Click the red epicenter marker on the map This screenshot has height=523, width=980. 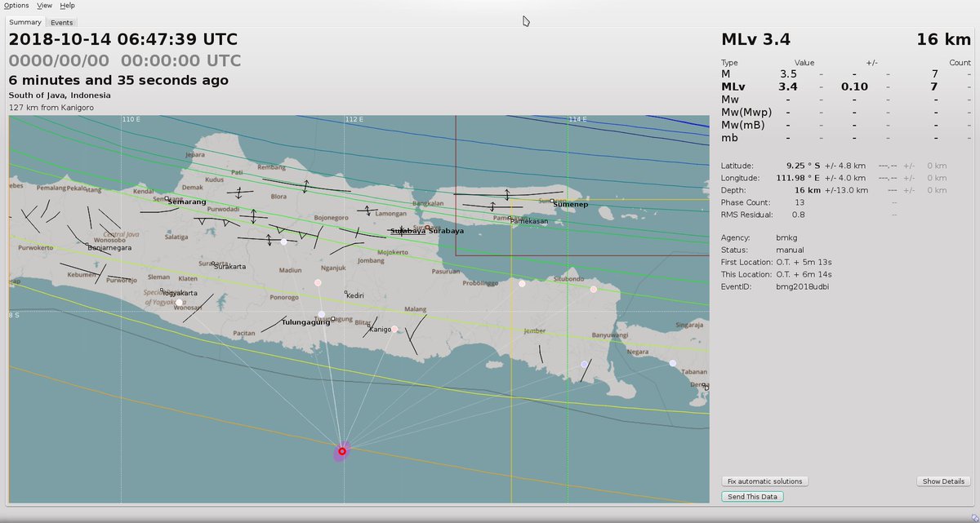pyautogui.click(x=342, y=451)
